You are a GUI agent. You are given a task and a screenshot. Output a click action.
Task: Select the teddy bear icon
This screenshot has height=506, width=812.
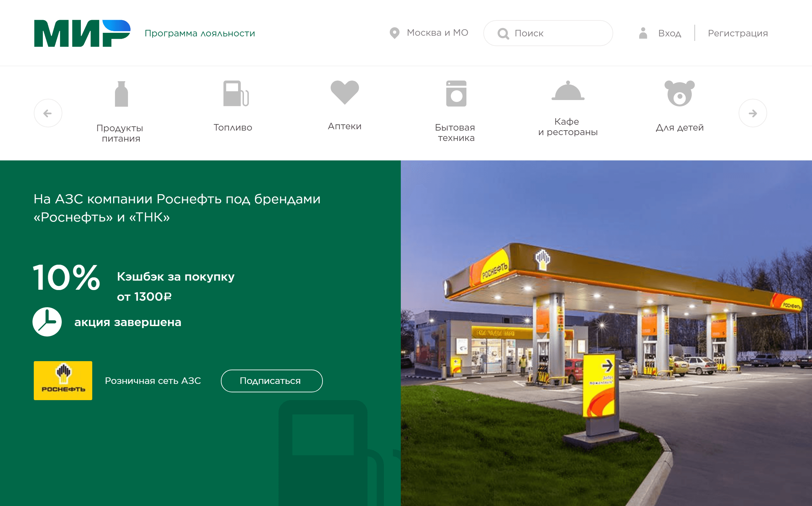[680, 93]
